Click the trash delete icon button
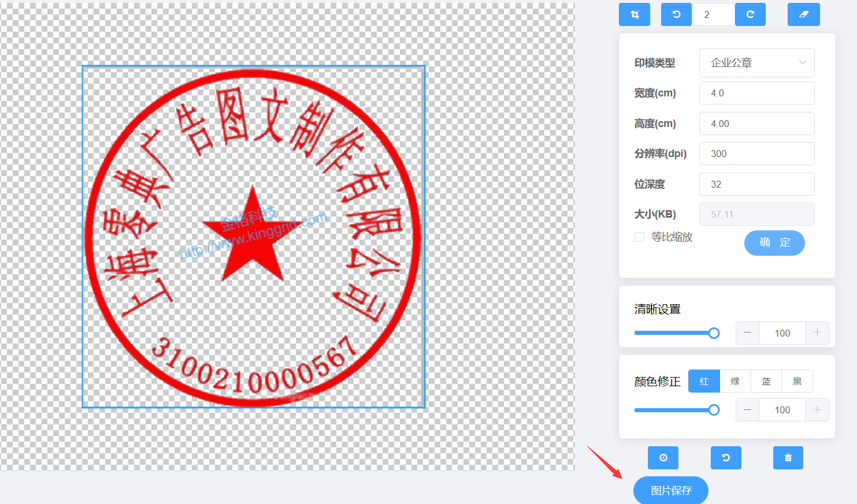Image resolution: width=857 pixels, height=504 pixels. (x=788, y=458)
